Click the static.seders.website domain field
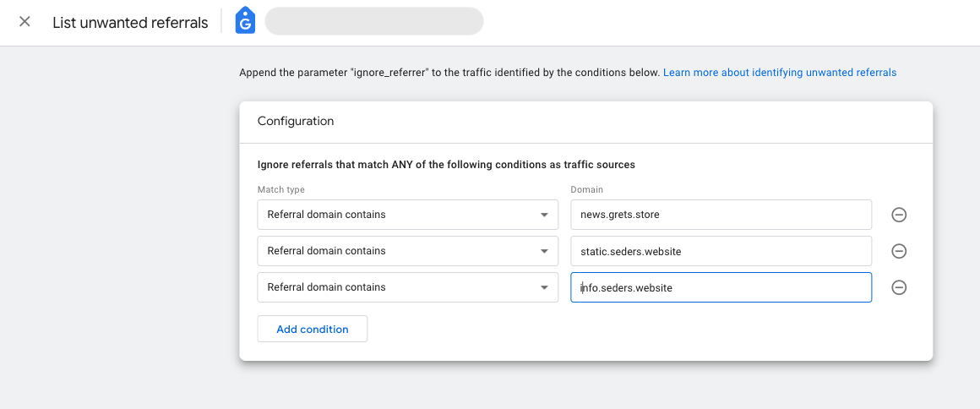This screenshot has width=980, height=409. (721, 252)
